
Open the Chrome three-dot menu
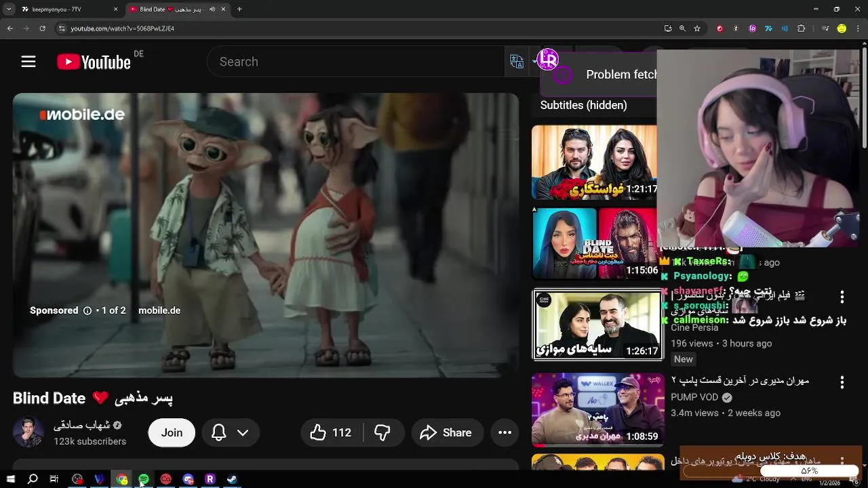pos(859,28)
